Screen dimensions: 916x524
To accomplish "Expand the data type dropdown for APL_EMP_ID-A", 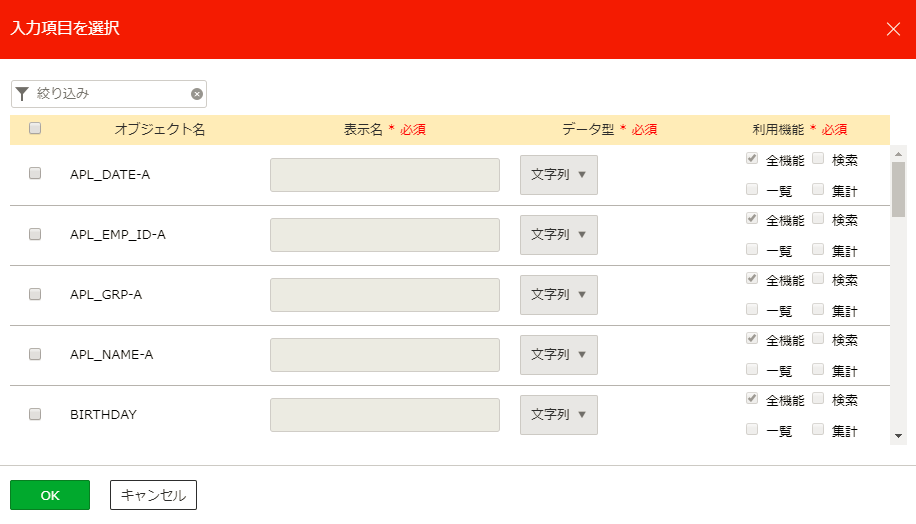I will (558, 235).
